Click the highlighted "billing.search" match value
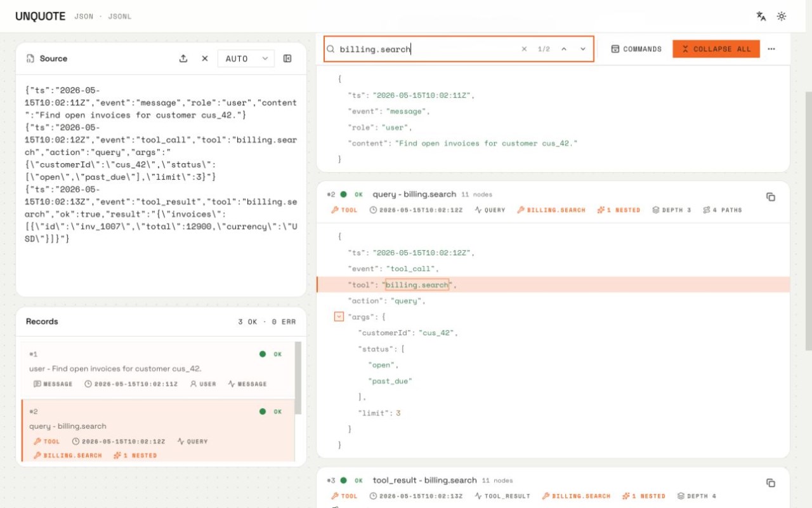Screen dimensions: 812x508 pyautogui.click(x=417, y=285)
